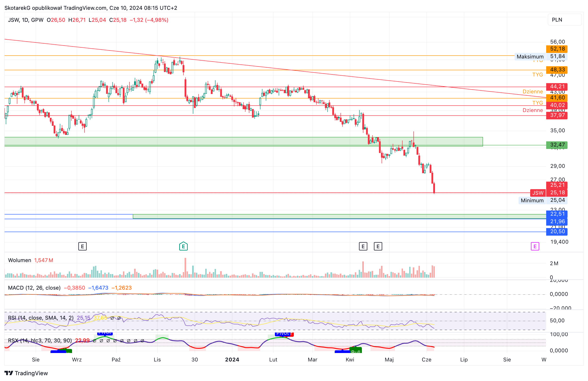The width and height of the screenshot is (588, 381).
Task: Click the RSI (14, close, SMA, 14, 2) label
Action: [x=41, y=318]
